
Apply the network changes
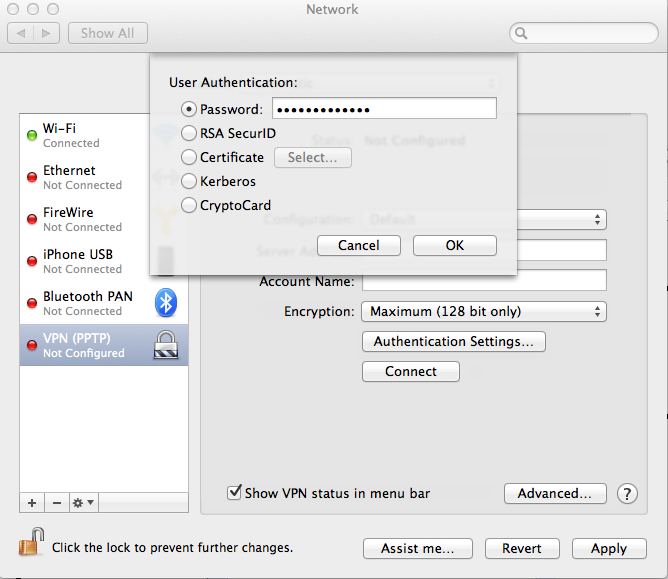coord(609,548)
